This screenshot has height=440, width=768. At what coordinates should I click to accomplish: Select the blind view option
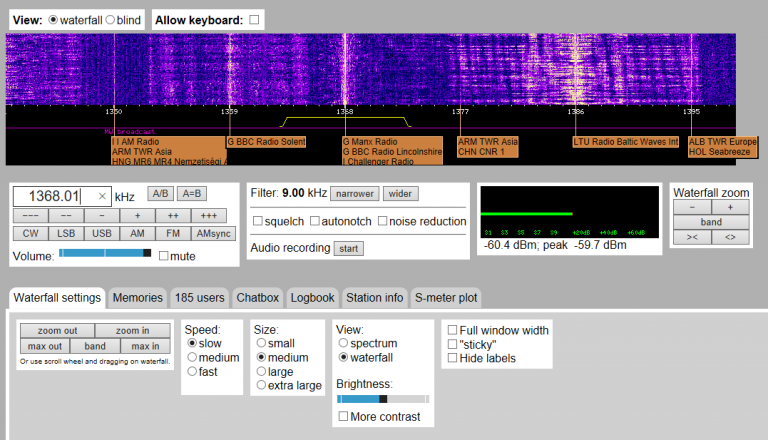[111, 20]
